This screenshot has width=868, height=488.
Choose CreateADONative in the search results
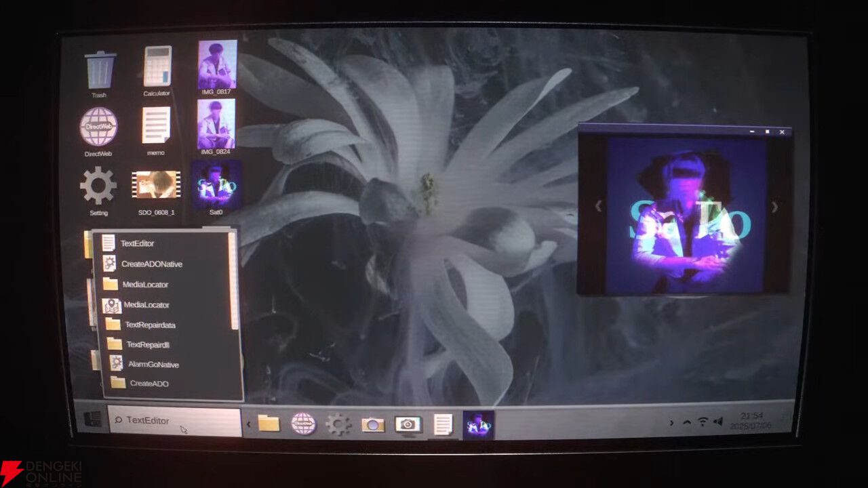pyautogui.click(x=151, y=264)
